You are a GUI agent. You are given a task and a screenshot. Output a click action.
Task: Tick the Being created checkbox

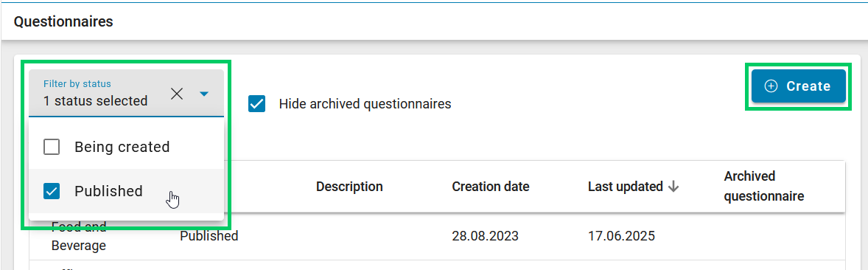[x=52, y=147]
